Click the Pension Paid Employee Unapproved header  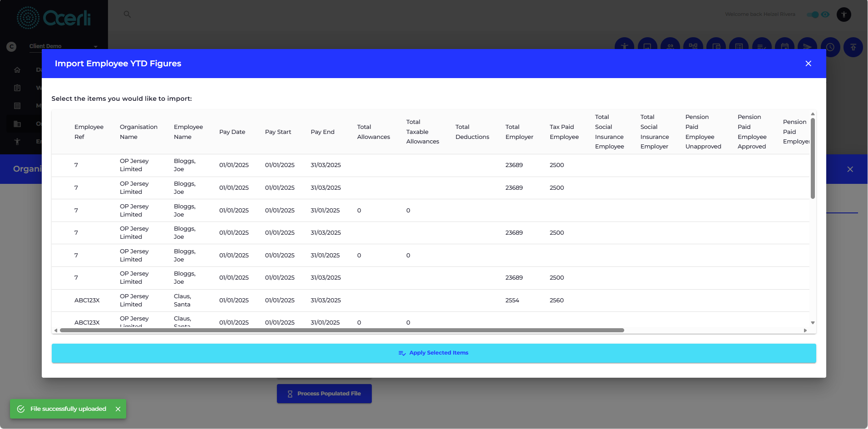point(703,132)
